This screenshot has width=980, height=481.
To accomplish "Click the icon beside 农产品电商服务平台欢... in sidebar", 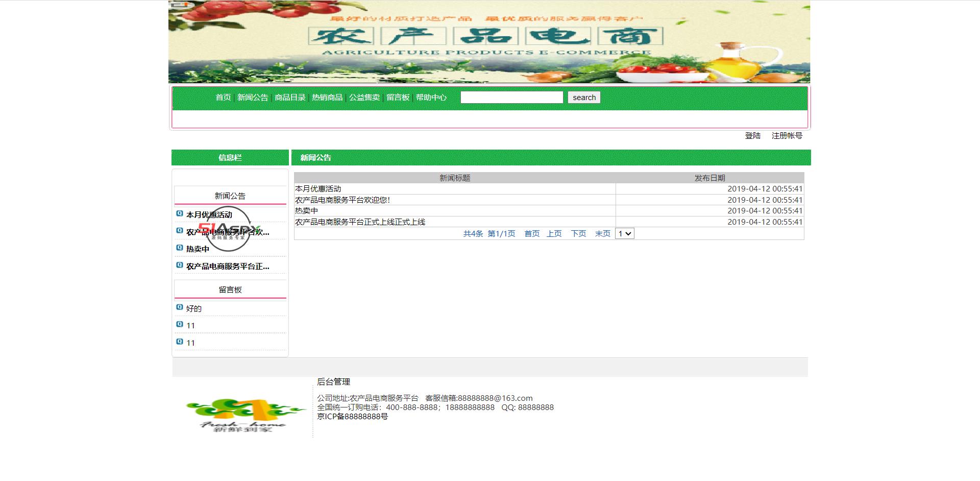I will point(179,231).
